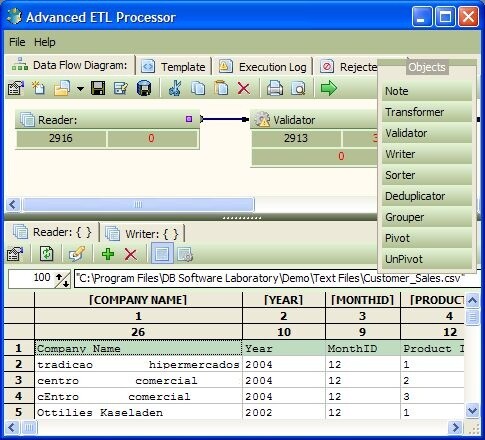The image size is (485, 440).
Task: Remove field with the lower toolbar red X
Action: pos(131,255)
